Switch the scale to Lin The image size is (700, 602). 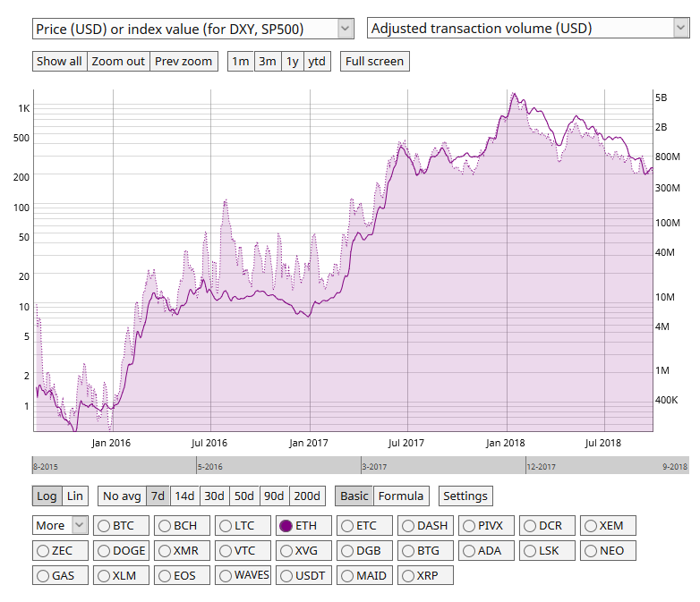(x=75, y=496)
